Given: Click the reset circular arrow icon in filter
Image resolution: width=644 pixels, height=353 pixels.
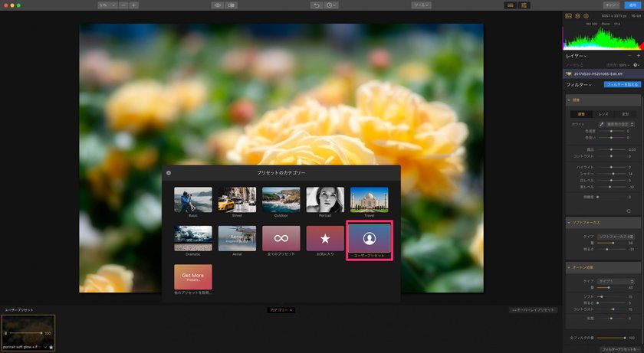Looking at the screenshot, I should pos(629,211).
